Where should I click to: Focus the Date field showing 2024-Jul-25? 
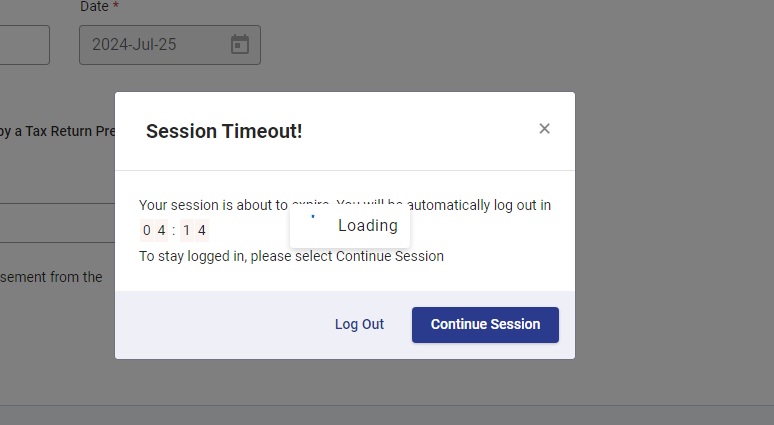pyautogui.click(x=170, y=45)
